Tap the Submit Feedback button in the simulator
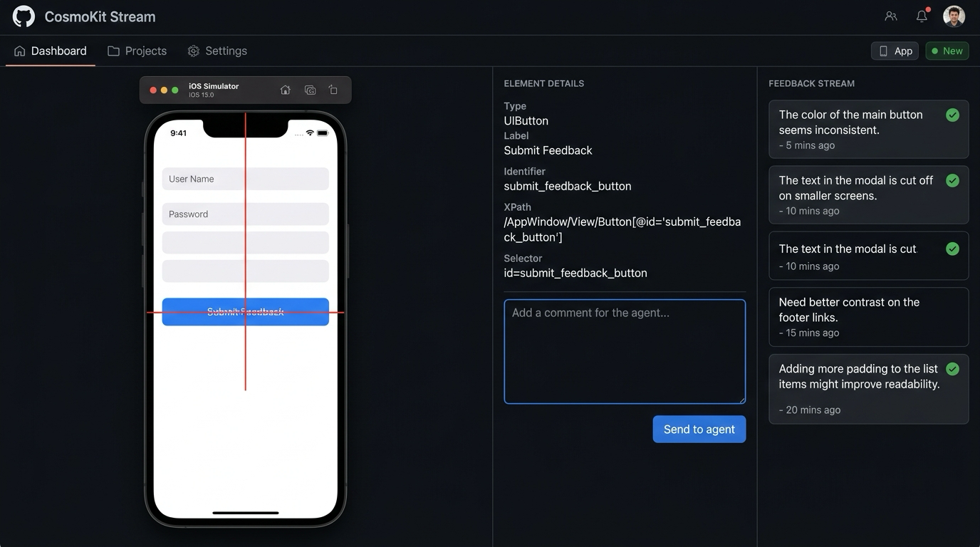The width and height of the screenshot is (980, 547). pyautogui.click(x=246, y=312)
